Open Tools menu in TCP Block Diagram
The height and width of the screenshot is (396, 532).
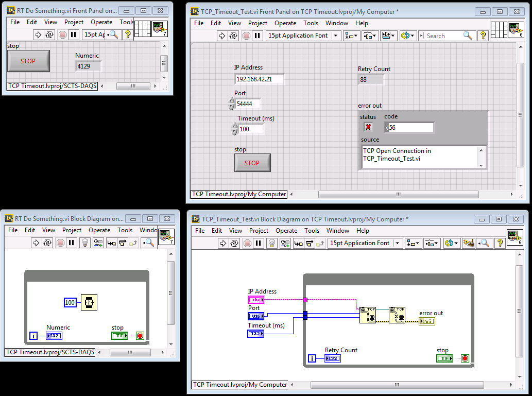(x=312, y=231)
